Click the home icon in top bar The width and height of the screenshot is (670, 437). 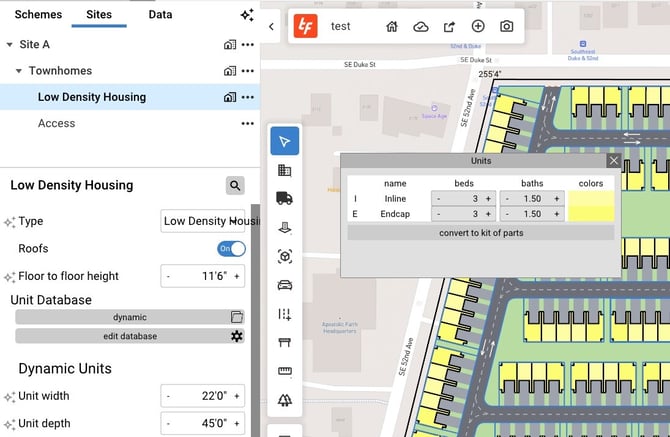click(392, 26)
